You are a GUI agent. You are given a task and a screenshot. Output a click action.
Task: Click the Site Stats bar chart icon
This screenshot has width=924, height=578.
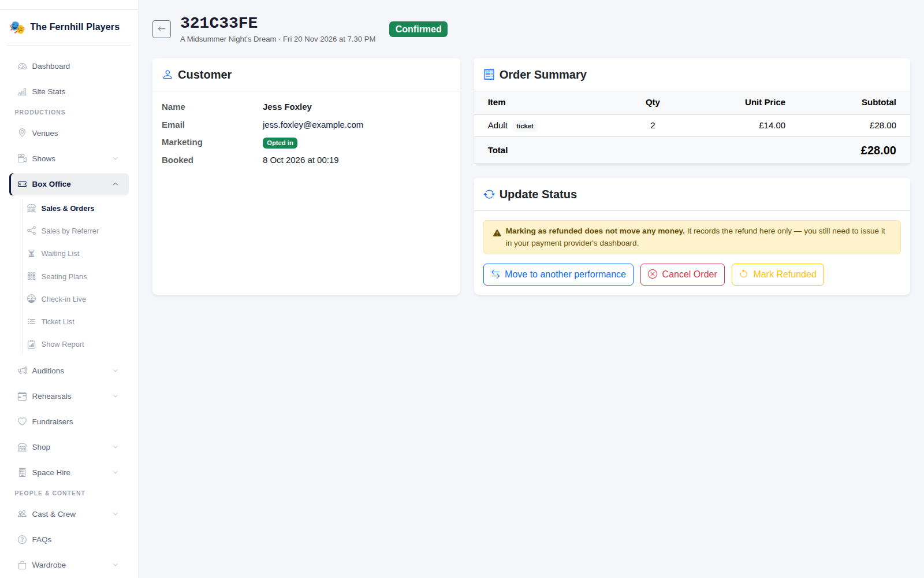[23, 92]
